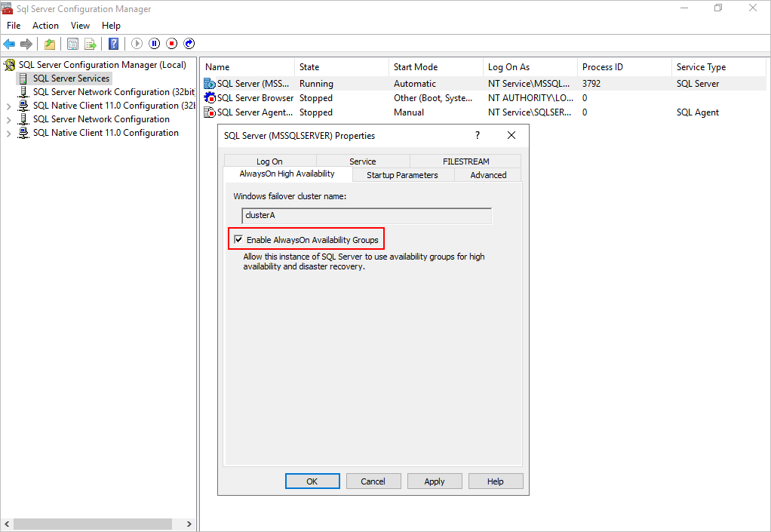771x532 pixels.
Task: Sort by the Process ID column header
Action: click(x=625, y=67)
